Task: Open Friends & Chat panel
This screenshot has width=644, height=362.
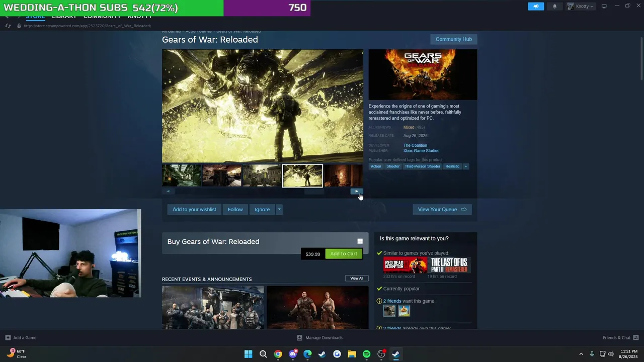Action: (621, 338)
